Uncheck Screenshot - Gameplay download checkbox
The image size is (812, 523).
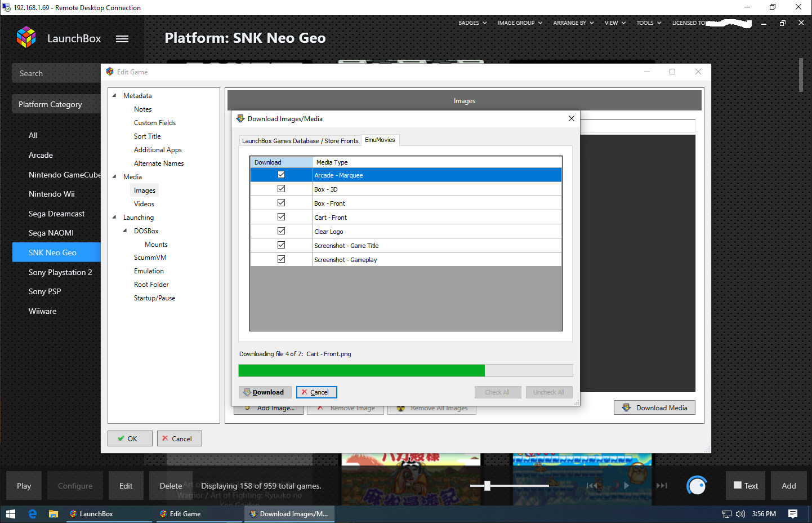point(281,259)
